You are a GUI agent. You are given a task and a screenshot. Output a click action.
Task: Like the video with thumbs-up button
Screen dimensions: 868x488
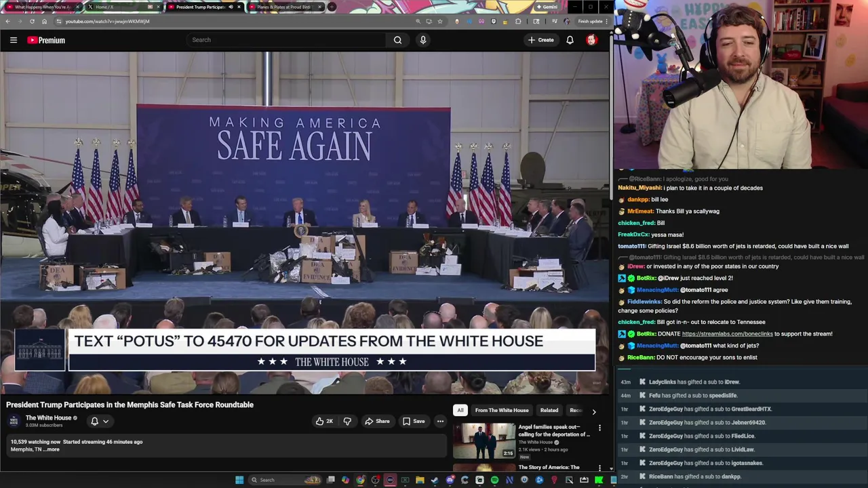click(x=324, y=421)
